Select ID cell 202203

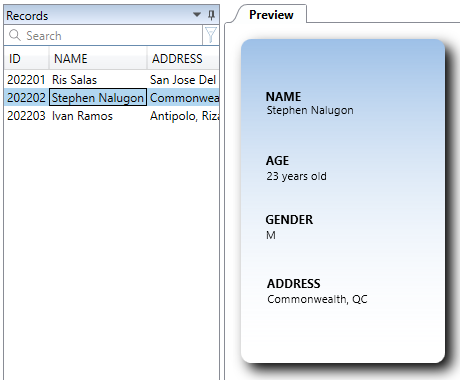click(26, 116)
